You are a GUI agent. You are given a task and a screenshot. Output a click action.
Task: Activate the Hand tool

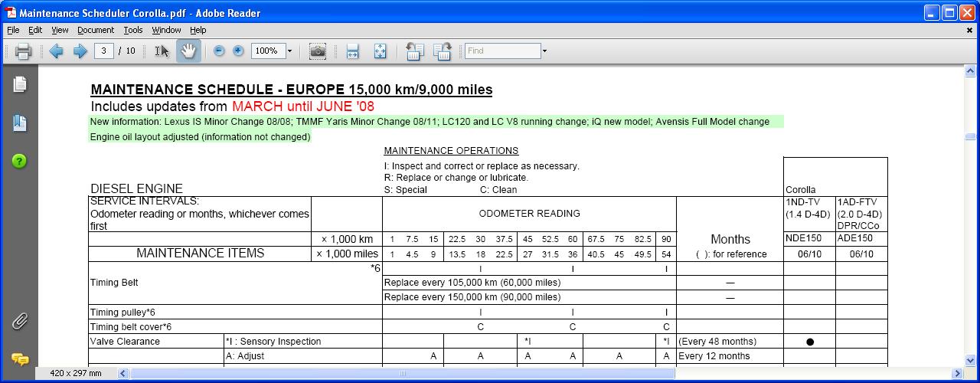(188, 51)
